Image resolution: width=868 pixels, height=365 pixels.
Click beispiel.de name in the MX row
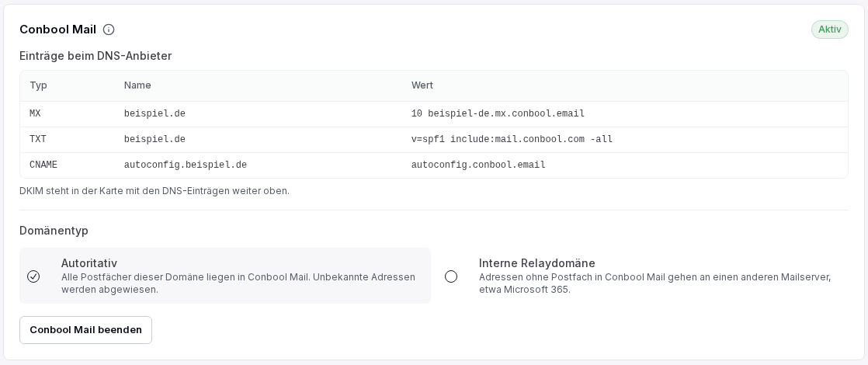point(155,113)
